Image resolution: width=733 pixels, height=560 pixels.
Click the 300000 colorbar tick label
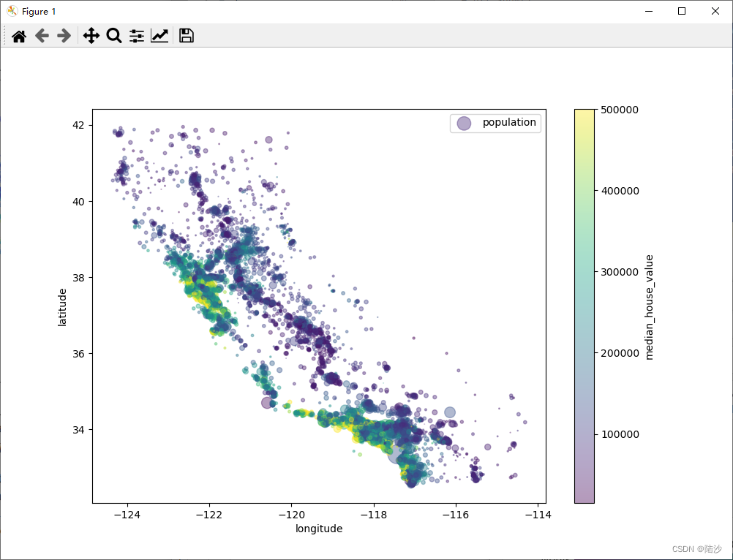(620, 272)
